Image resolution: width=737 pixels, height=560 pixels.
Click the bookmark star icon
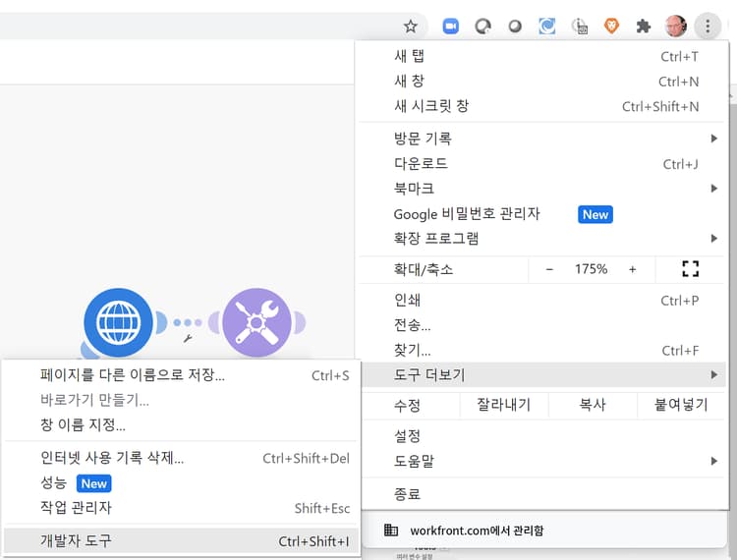click(x=411, y=27)
